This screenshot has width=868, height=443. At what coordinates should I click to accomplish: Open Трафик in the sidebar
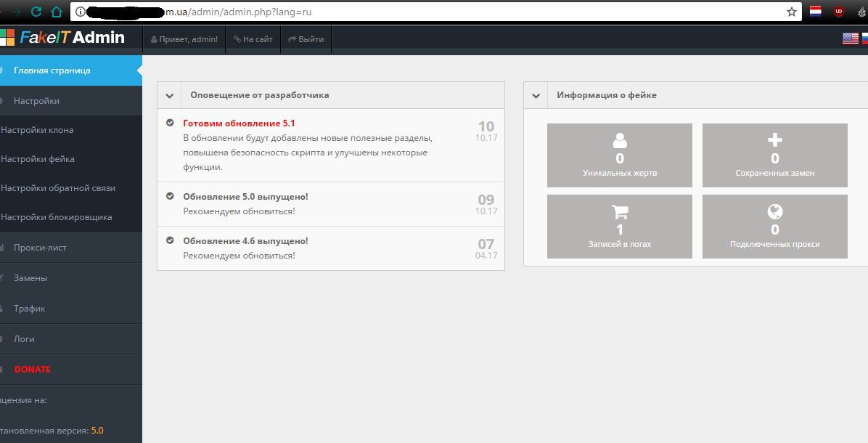pyautogui.click(x=71, y=309)
